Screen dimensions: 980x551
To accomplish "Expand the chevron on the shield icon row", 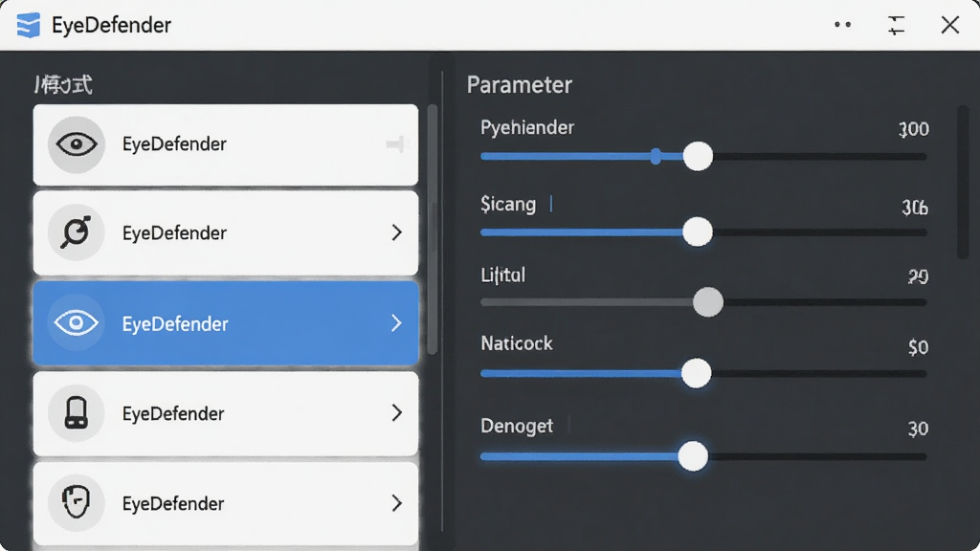I will pos(397,503).
